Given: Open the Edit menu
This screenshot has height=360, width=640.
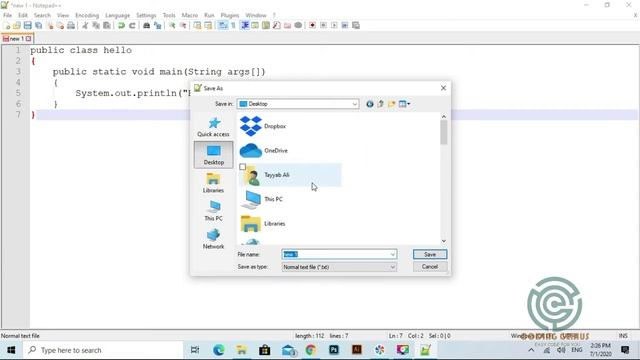Looking at the screenshot, I should pyautogui.click(x=23, y=15).
